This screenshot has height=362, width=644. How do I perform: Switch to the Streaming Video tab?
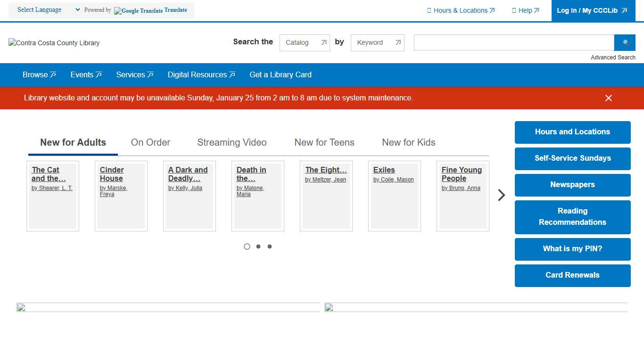[231, 142]
